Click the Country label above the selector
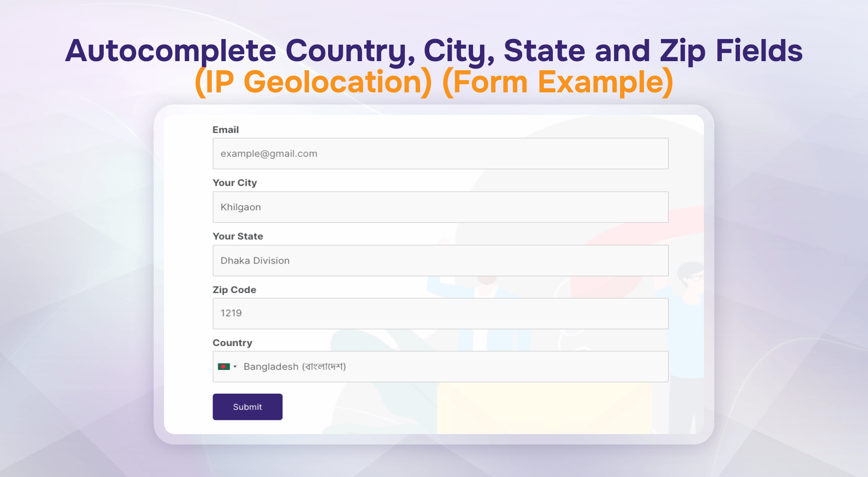 (232, 343)
